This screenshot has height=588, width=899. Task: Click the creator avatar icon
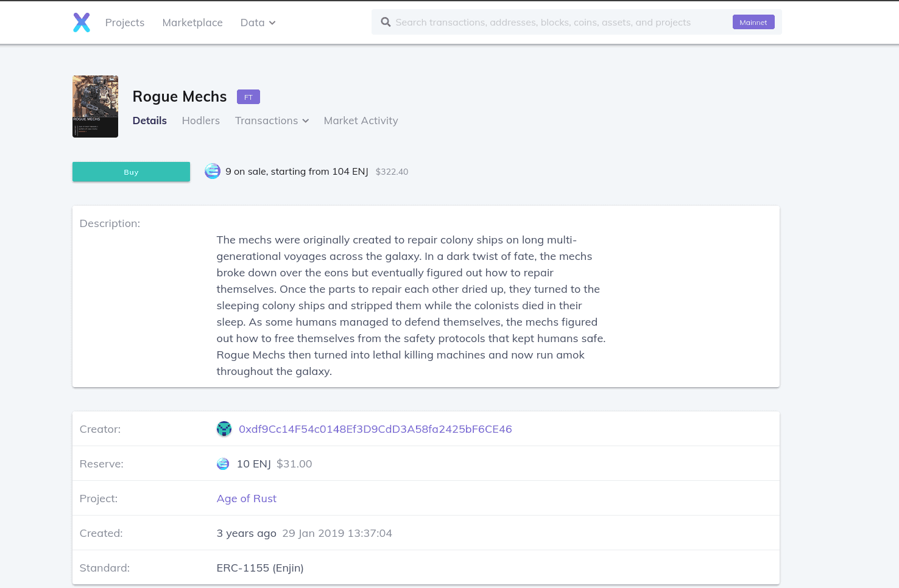click(224, 429)
